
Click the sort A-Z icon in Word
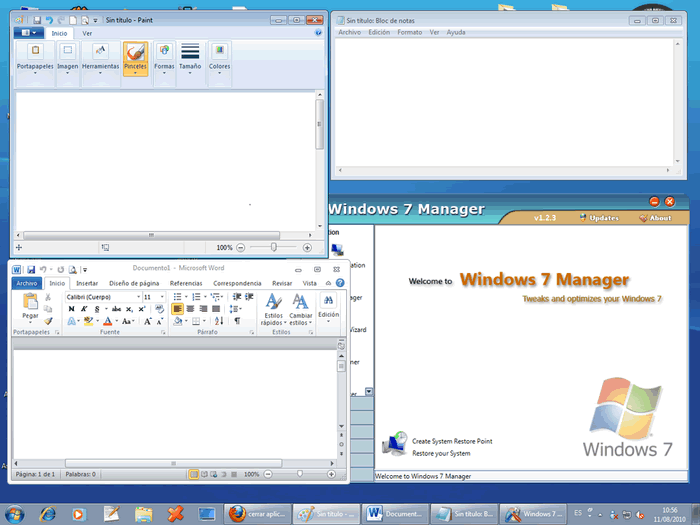pyautogui.click(x=219, y=321)
